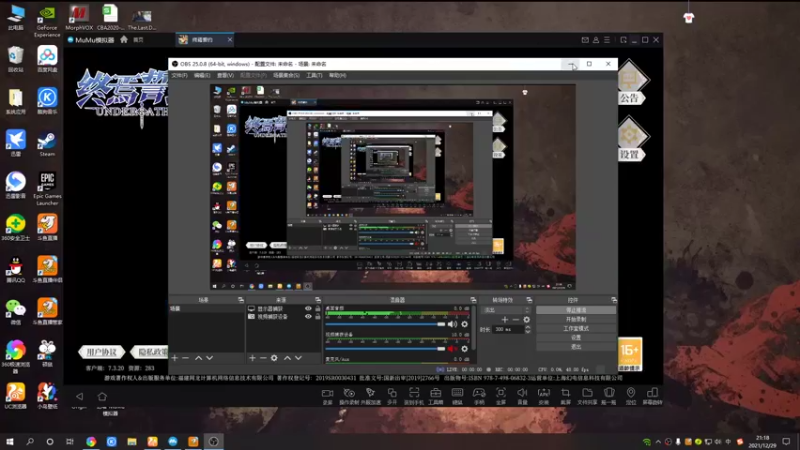Click the Android back triangle in MuMu
Image resolution: width=800 pixels, height=450 pixels.
pyautogui.click(x=80, y=396)
